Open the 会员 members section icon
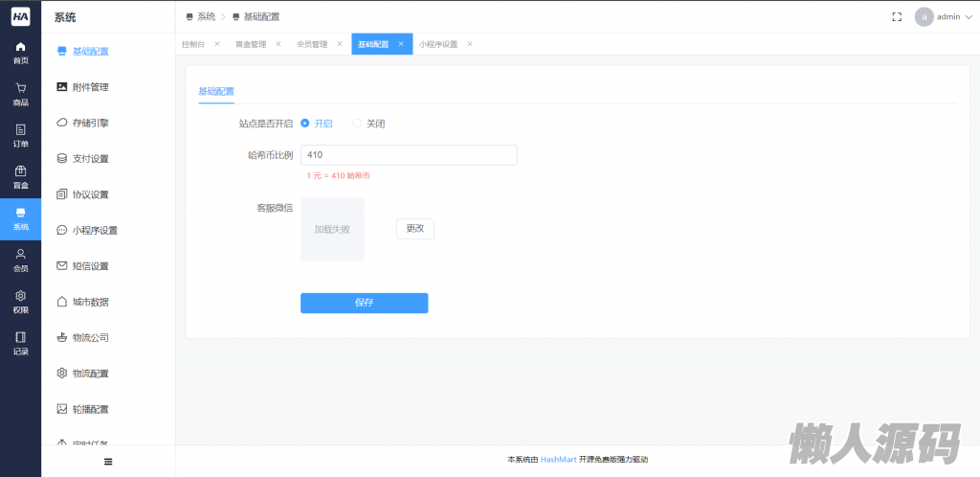The width and height of the screenshot is (980, 477). tap(20, 255)
